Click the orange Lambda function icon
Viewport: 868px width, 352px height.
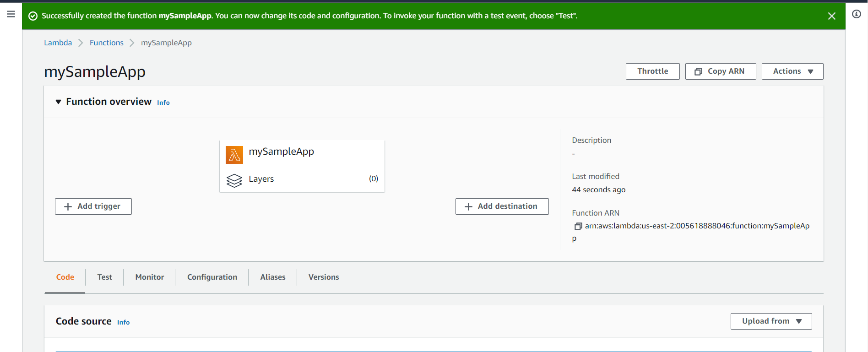point(234,155)
